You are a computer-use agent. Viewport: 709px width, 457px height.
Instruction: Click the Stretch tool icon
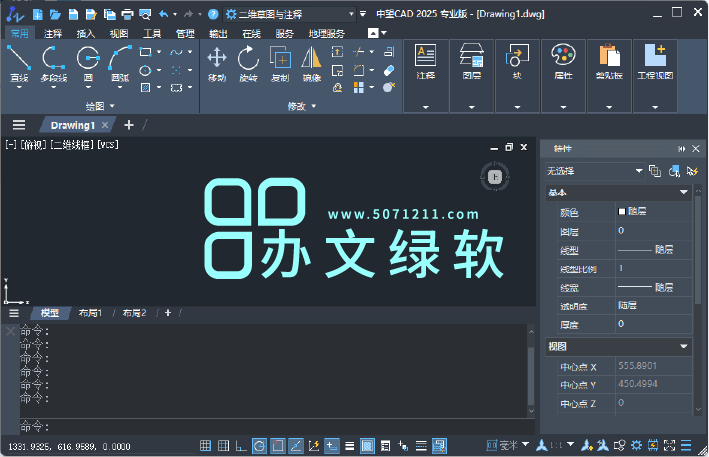pyautogui.click(x=337, y=52)
